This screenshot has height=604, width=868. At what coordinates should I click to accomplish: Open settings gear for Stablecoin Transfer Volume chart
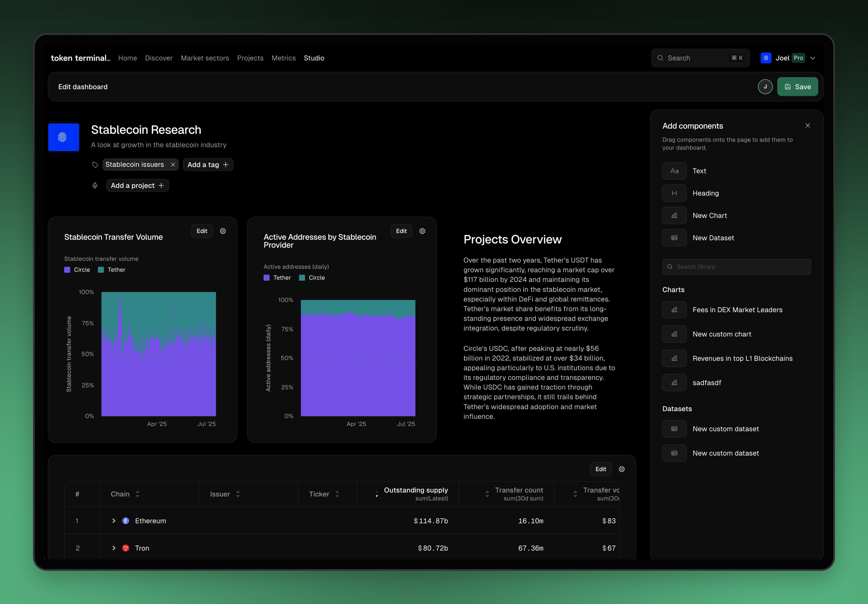coord(223,231)
